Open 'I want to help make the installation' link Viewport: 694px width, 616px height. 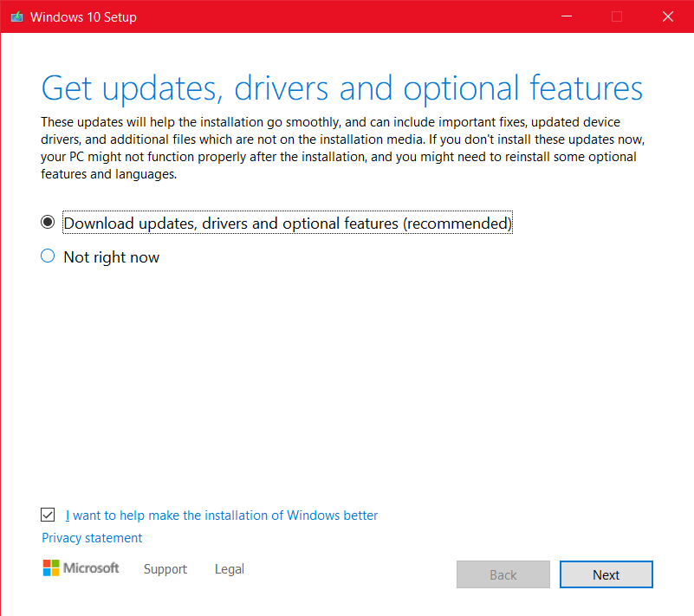[x=222, y=515]
